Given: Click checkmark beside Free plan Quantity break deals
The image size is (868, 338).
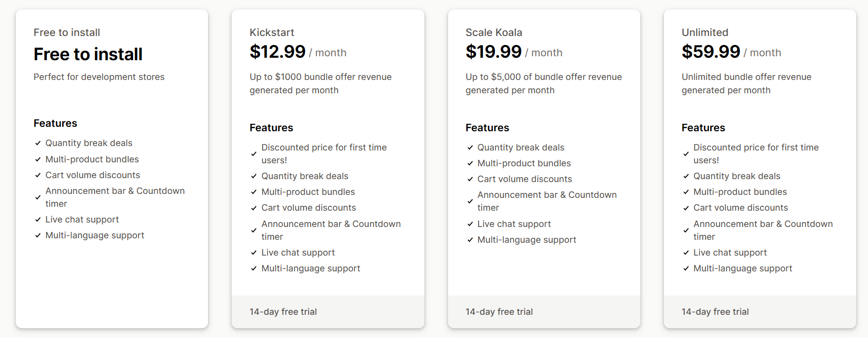Looking at the screenshot, I should tap(37, 143).
